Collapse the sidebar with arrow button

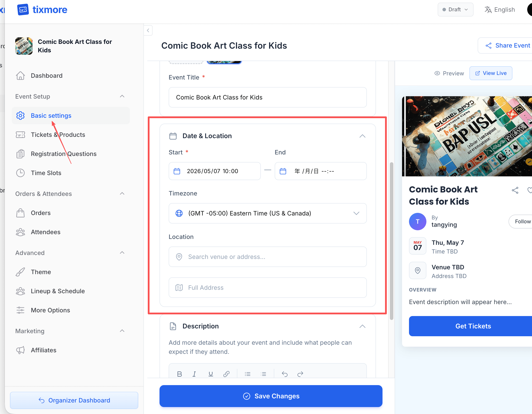point(148,30)
